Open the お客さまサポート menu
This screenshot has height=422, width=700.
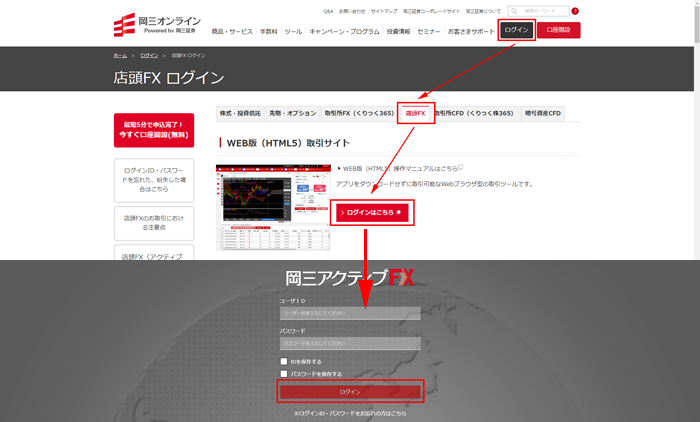coord(471,31)
